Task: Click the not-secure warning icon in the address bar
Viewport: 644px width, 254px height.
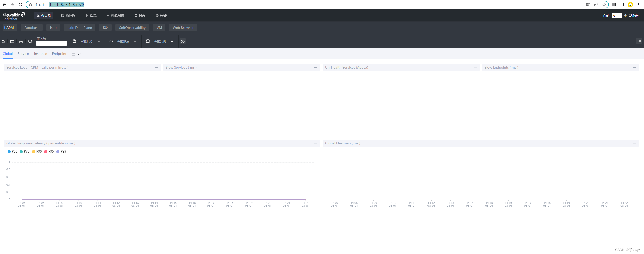Action: point(30,5)
